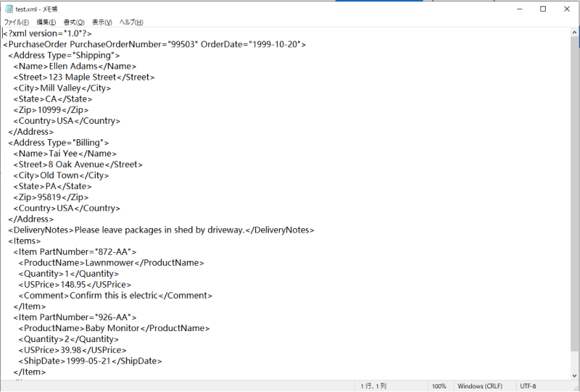
Task: Click the Address Type="Billing" line
Action: click(x=59, y=143)
